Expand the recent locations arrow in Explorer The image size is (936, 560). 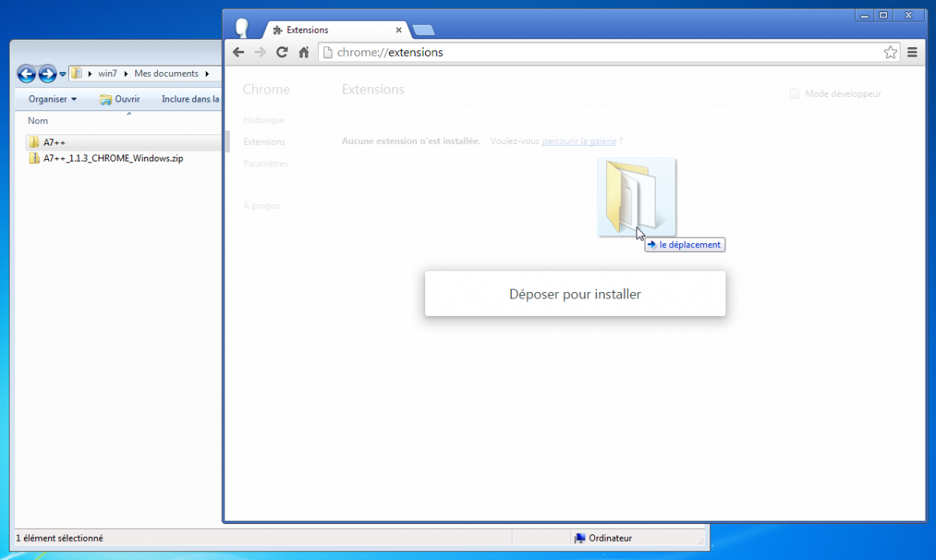click(x=62, y=74)
